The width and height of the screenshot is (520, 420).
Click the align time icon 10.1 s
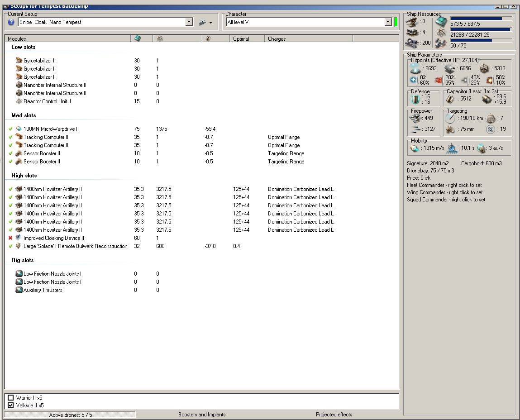click(452, 148)
